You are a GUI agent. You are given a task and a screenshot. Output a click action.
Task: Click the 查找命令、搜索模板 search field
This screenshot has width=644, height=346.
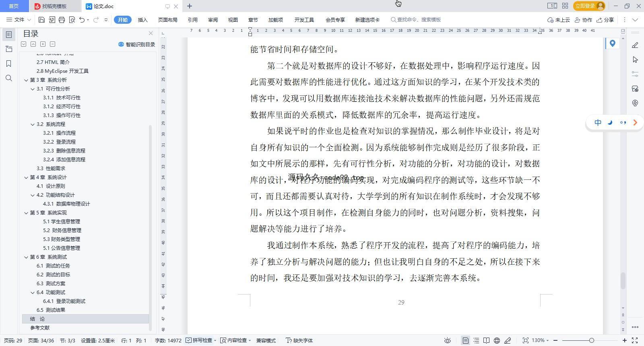click(416, 20)
